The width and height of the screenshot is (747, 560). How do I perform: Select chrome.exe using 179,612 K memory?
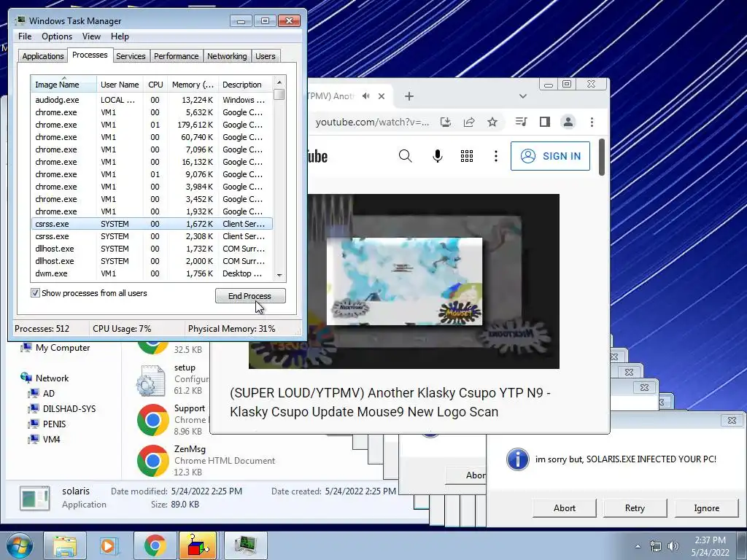(152, 125)
